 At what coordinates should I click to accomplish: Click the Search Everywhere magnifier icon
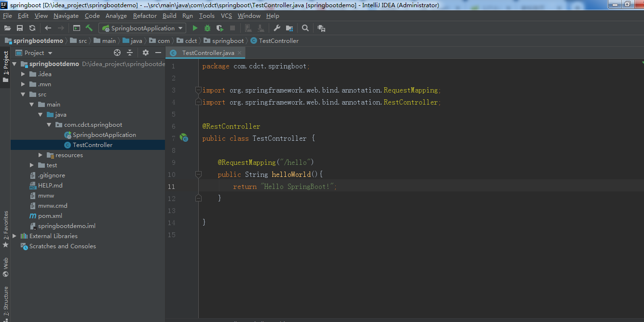click(x=305, y=28)
